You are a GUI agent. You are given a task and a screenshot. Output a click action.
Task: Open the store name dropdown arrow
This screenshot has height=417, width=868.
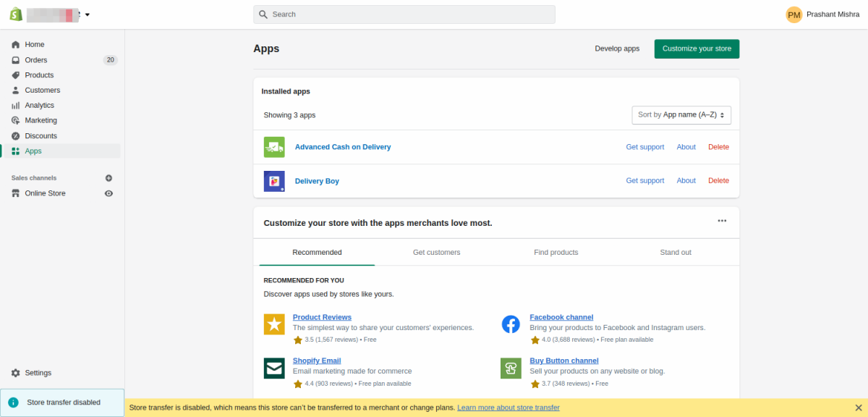pos(88,14)
